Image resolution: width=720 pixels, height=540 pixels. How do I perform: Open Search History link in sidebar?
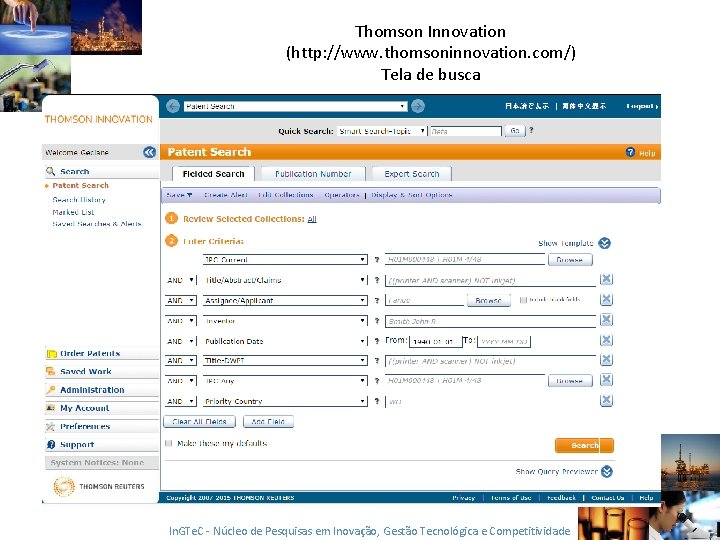point(79,199)
